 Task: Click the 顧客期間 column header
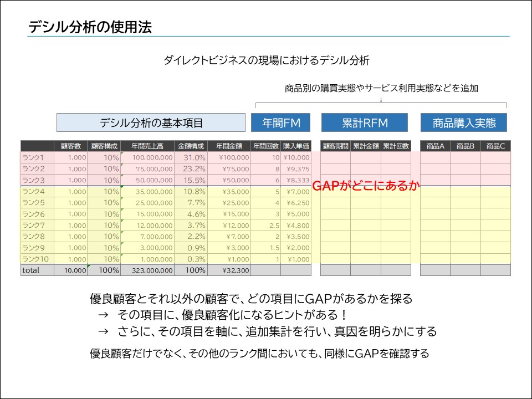pyautogui.click(x=335, y=145)
